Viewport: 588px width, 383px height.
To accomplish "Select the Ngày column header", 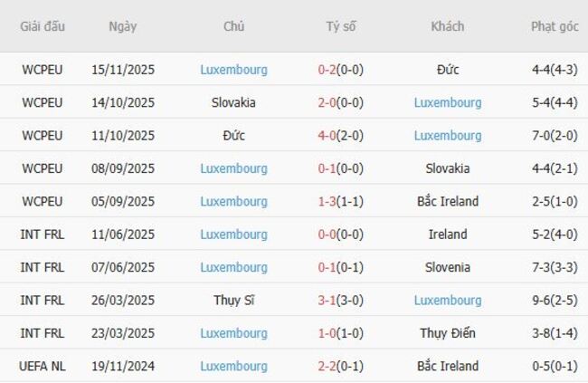I will coord(123,26).
